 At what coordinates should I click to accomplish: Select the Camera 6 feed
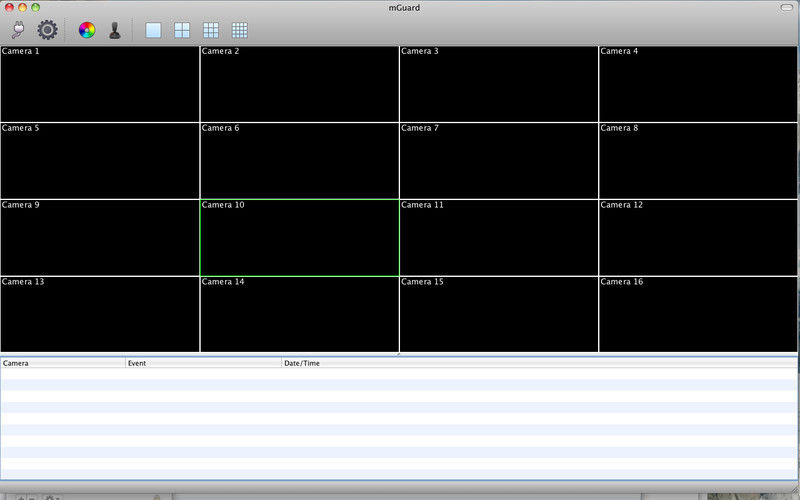(299, 161)
